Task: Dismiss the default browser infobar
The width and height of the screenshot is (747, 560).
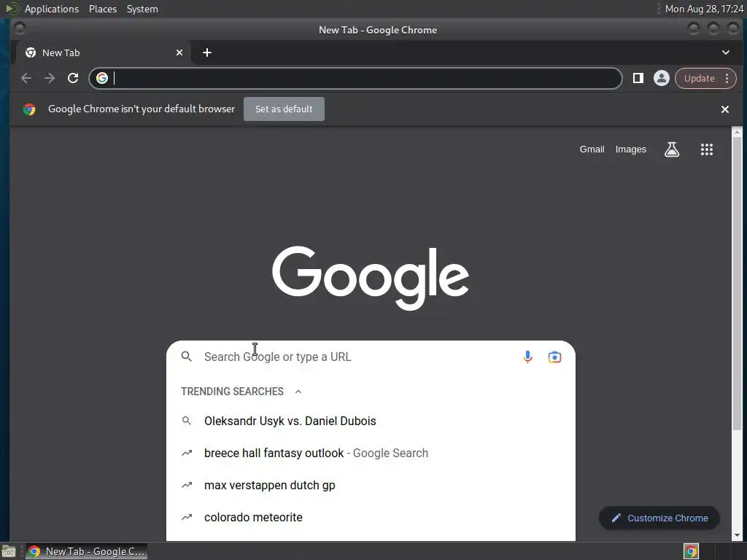Action: [x=724, y=109]
